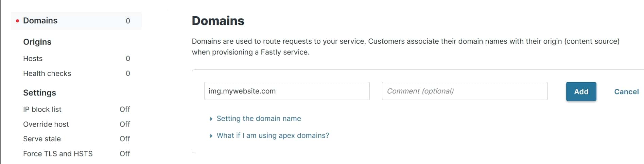
Task: Open Force TLS and HSTS setting
Action: pyautogui.click(x=58, y=154)
